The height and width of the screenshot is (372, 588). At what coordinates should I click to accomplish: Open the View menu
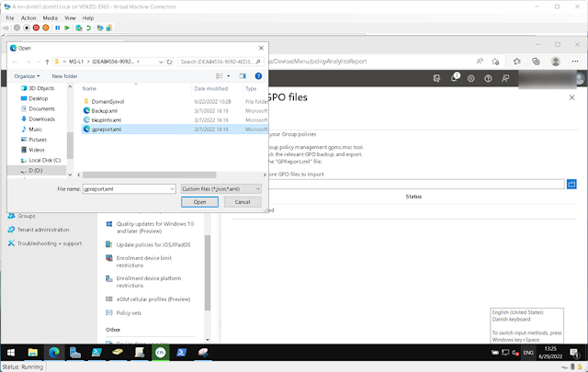coord(70,18)
